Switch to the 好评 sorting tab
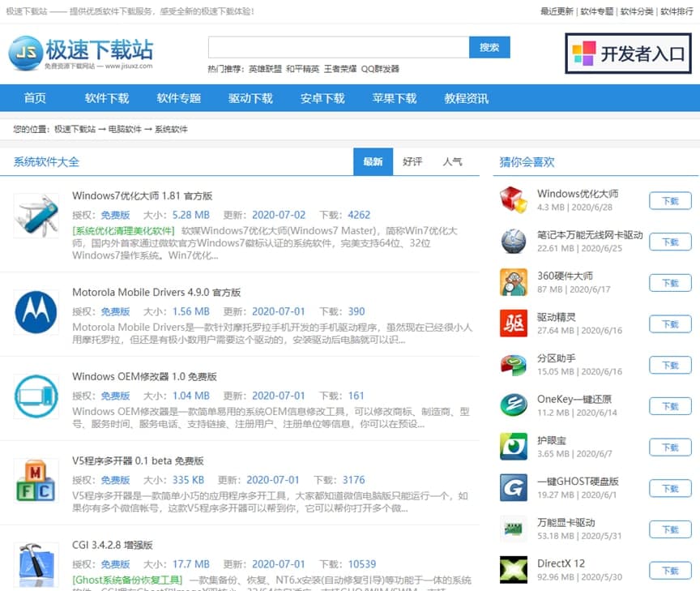Image resolution: width=700 pixels, height=591 pixels. 412,161
